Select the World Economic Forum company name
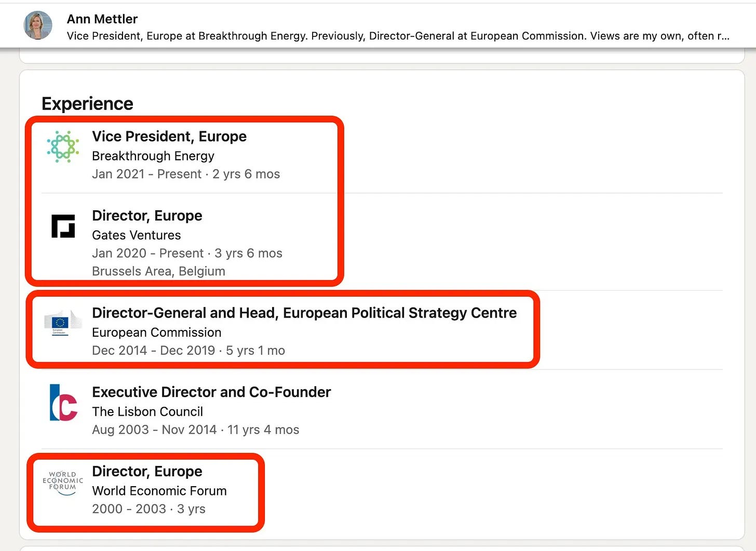The width and height of the screenshot is (756, 551). (x=159, y=491)
